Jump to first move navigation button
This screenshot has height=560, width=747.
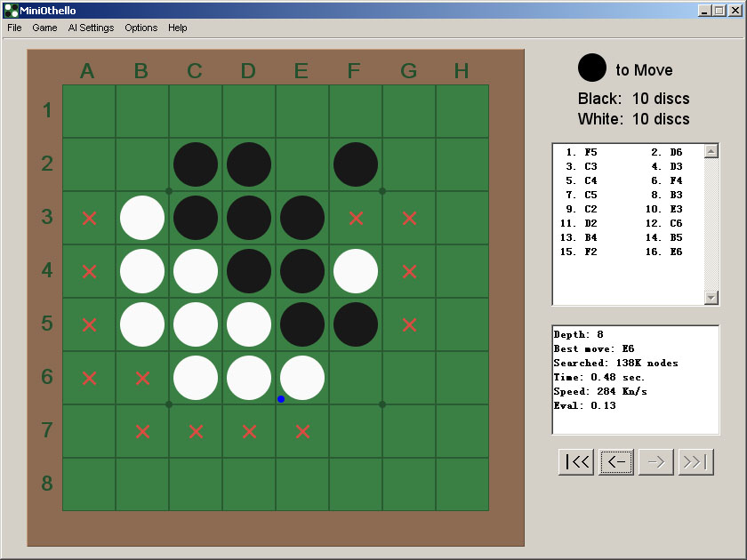click(576, 462)
